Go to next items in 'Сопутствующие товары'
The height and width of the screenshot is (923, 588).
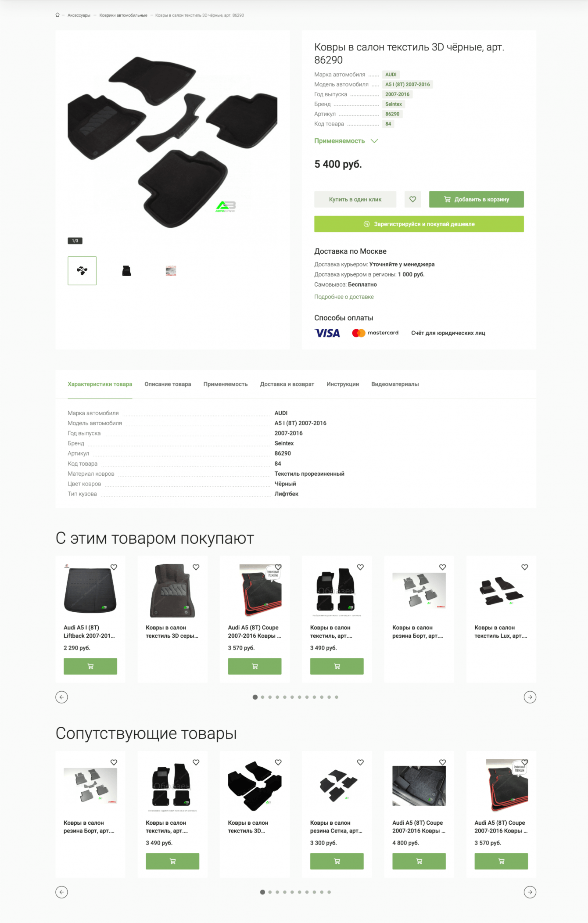point(530,892)
